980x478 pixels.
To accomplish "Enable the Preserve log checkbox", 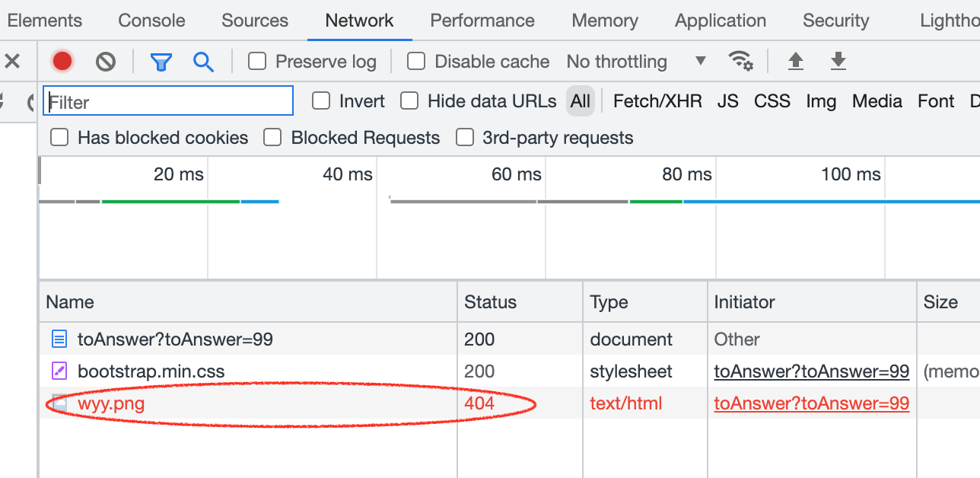I will click(257, 61).
